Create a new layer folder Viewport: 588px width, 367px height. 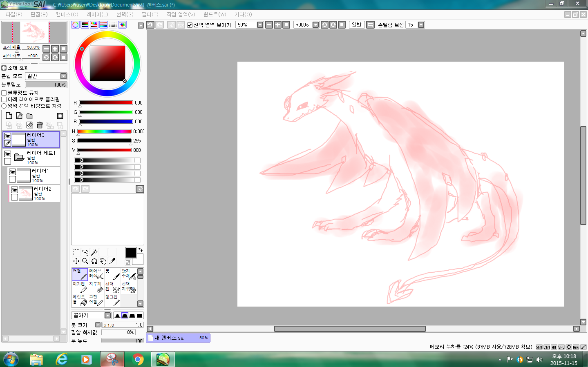point(29,116)
